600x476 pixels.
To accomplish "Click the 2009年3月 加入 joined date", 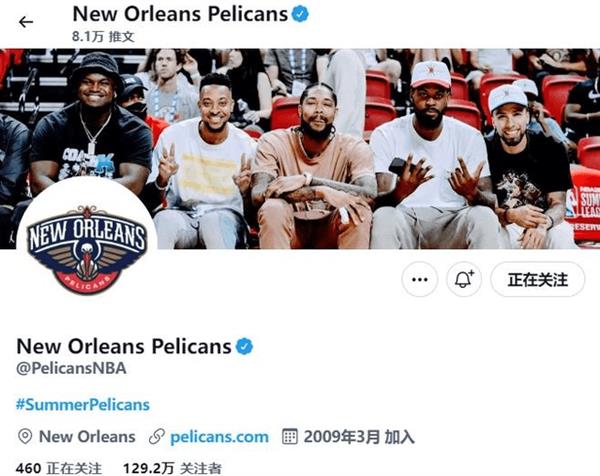I will pos(359,437).
